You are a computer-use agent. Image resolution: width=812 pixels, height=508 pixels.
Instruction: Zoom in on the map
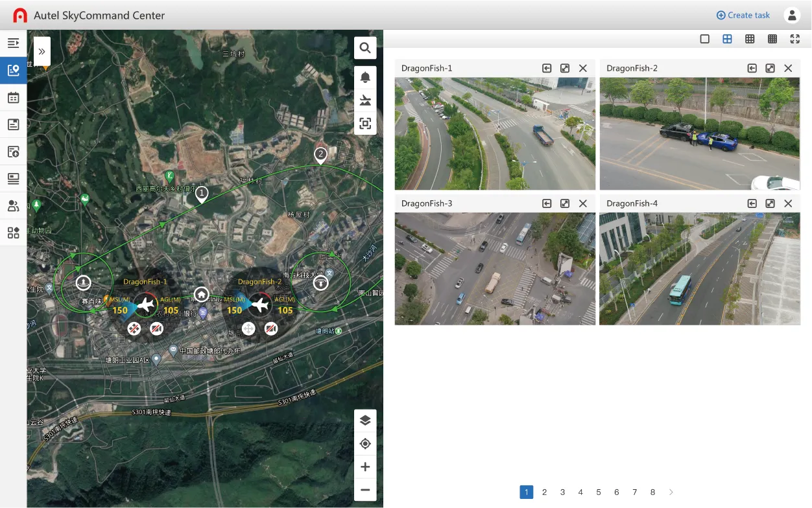[x=365, y=467]
